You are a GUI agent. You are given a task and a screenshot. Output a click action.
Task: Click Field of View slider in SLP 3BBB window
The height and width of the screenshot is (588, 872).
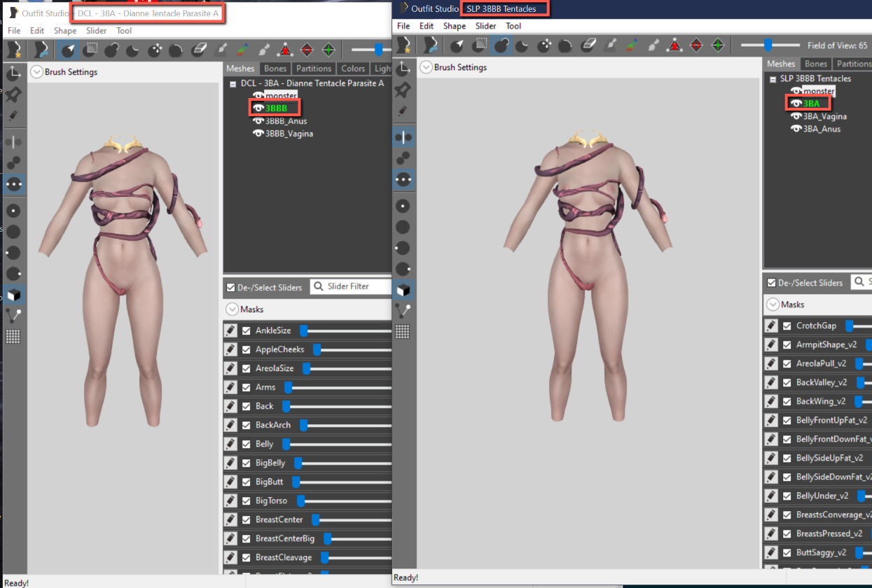[770, 45]
